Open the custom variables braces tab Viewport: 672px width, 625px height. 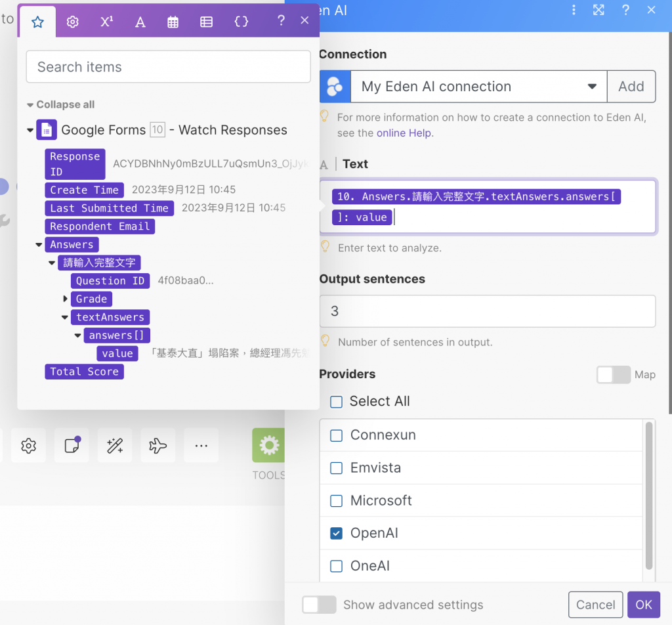click(241, 22)
